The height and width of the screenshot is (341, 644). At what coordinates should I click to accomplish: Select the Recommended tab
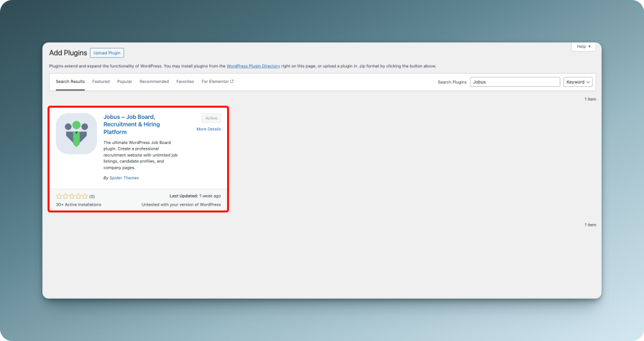pyautogui.click(x=154, y=82)
